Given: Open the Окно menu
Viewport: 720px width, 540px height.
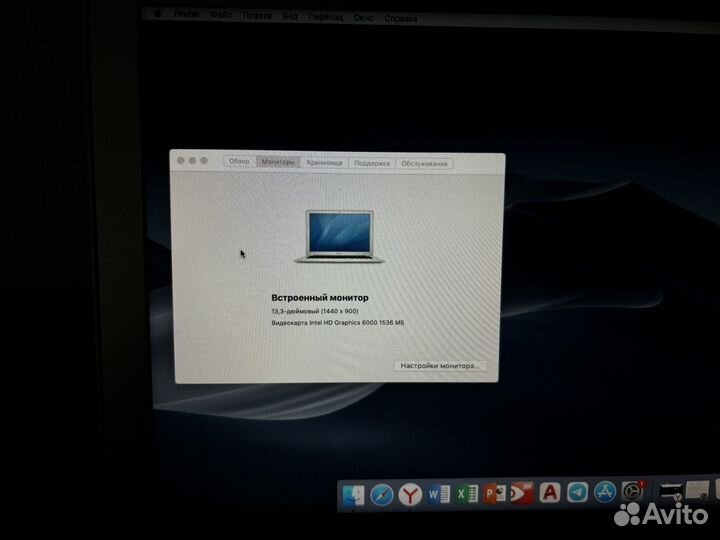Looking at the screenshot, I should [x=364, y=18].
